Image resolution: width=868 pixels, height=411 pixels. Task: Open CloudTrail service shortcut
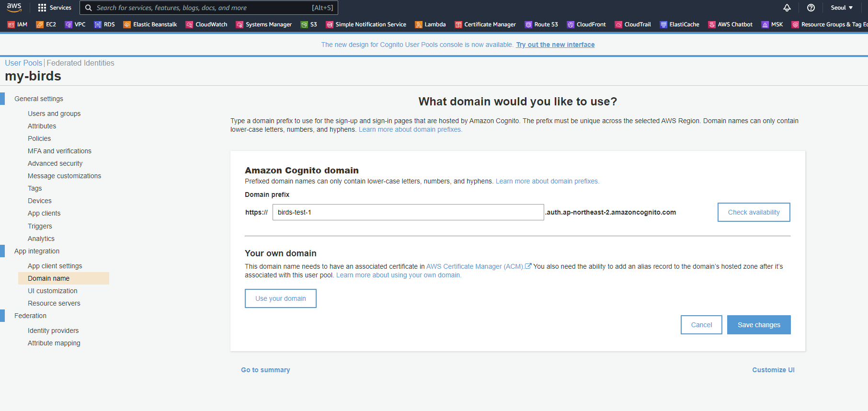[x=633, y=24]
